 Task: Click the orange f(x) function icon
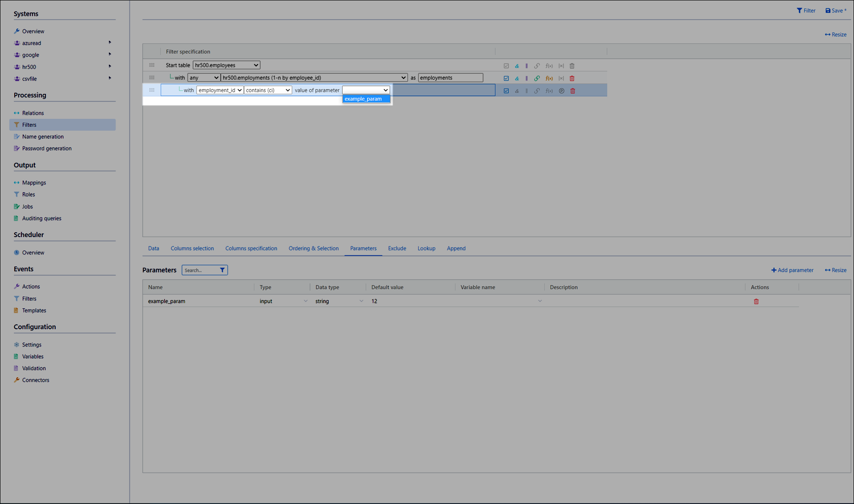pos(549,78)
